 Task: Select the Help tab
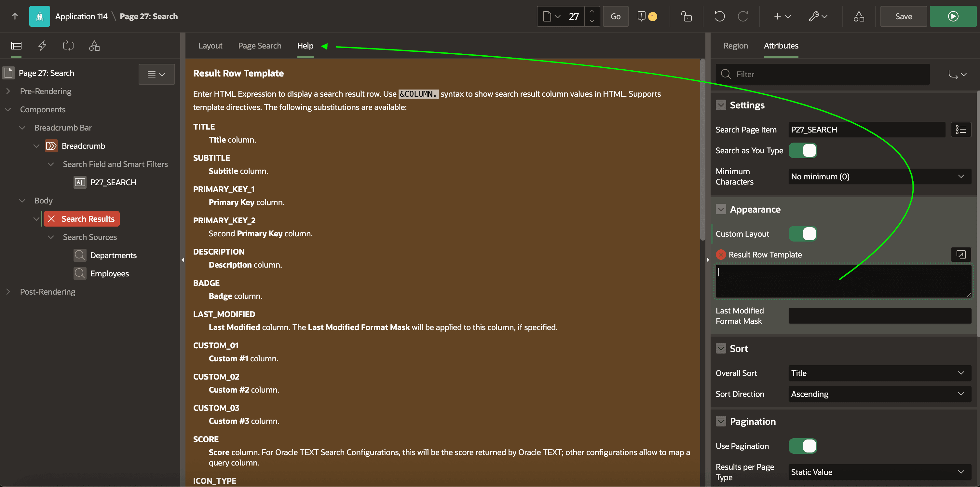click(305, 46)
